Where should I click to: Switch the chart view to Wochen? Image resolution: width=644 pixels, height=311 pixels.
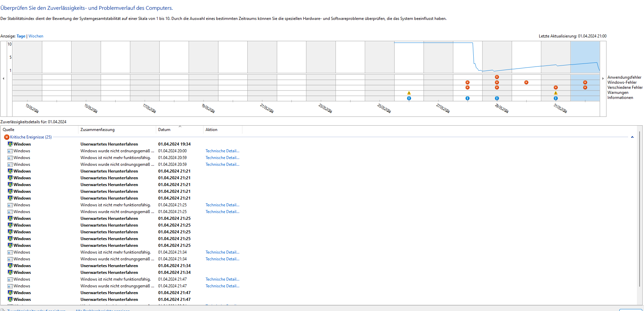coord(36,36)
